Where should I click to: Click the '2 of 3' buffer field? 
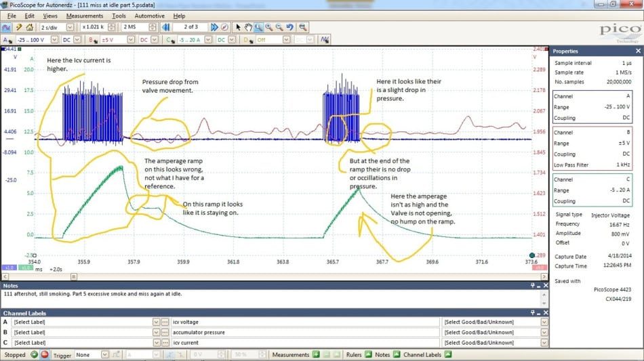point(190,27)
